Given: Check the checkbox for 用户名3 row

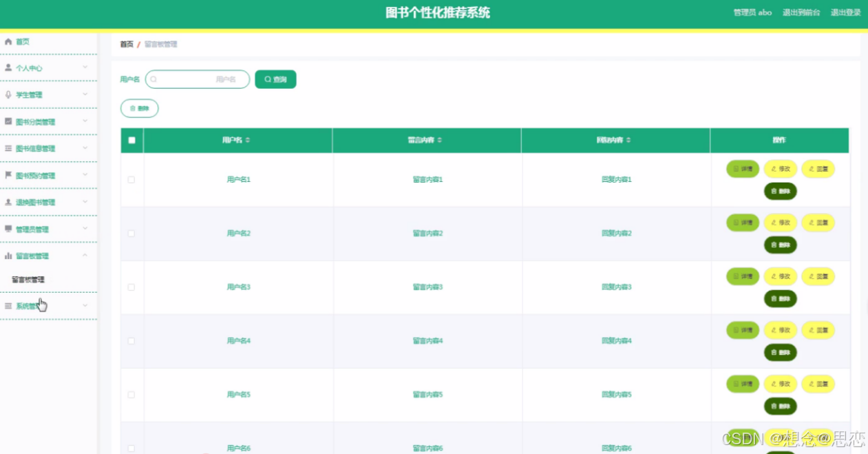Looking at the screenshot, I should 131,287.
